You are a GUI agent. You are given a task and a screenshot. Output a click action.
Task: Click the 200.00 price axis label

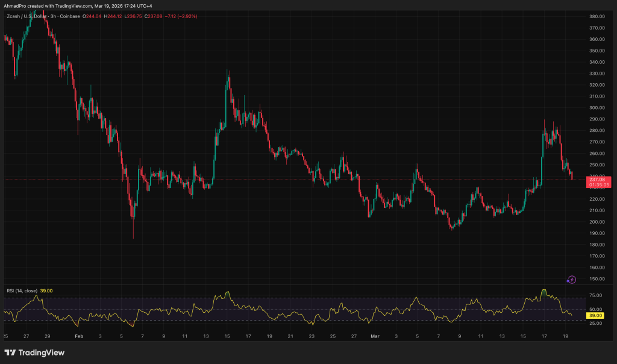click(597, 222)
